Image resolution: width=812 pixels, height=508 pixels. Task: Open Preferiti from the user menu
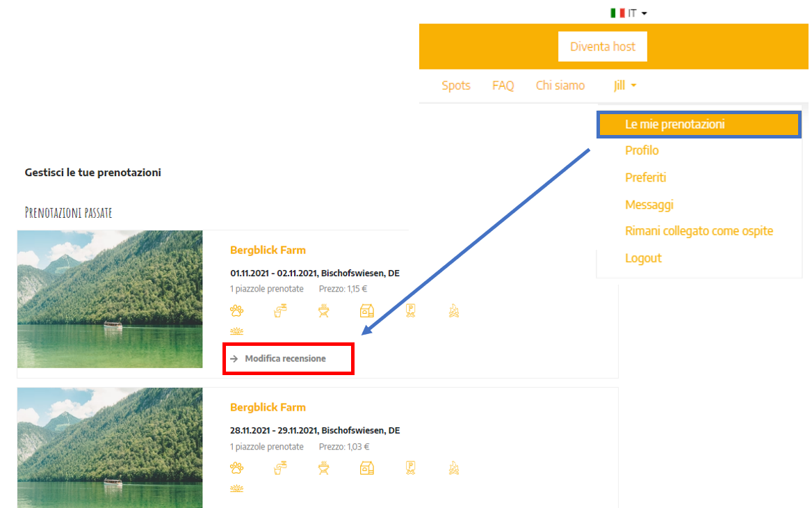645,177
